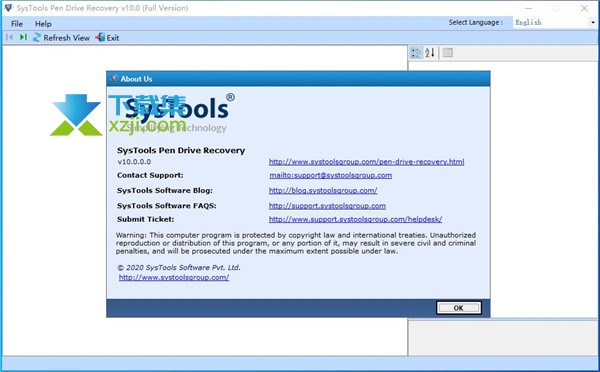600x372 pixels.
Task: Click the 'Contact Support:' label
Action: pos(150,175)
